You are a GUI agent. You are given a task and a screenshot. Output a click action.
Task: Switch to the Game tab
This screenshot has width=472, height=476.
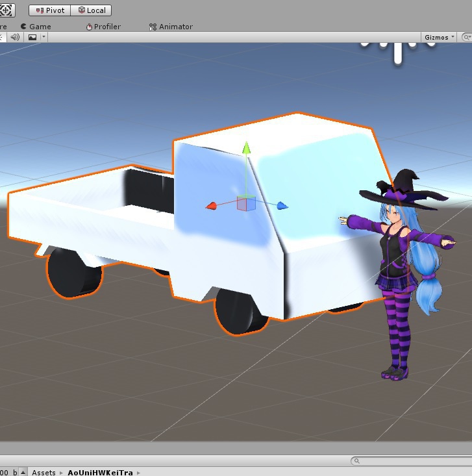[36, 27]
